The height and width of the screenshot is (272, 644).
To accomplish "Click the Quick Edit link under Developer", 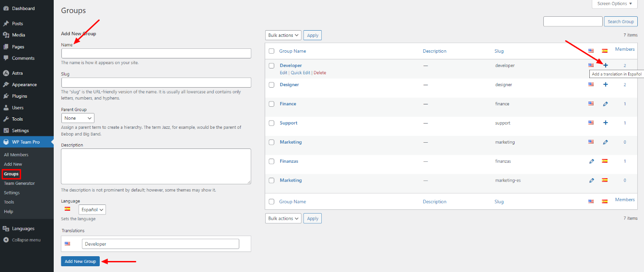I will coord(300,73).
